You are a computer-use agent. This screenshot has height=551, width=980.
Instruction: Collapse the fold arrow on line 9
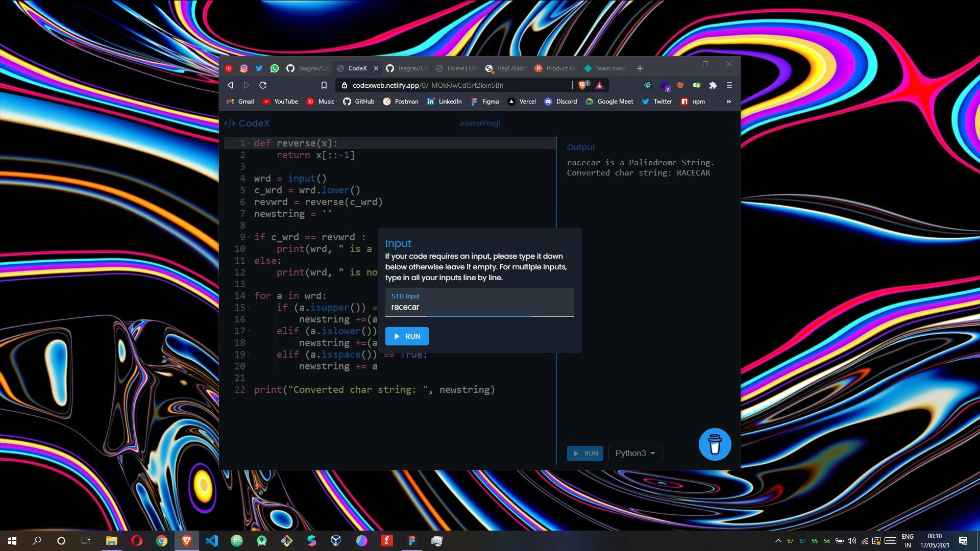[249, 237]
